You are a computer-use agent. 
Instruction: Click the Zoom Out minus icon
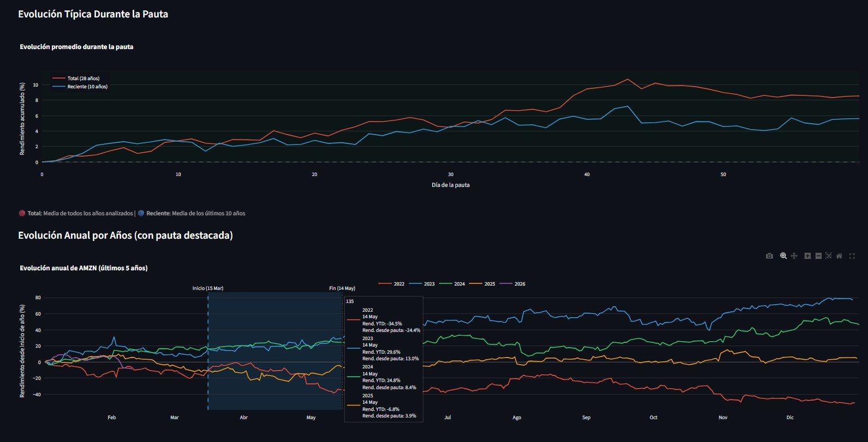click(x=818, y=256)
